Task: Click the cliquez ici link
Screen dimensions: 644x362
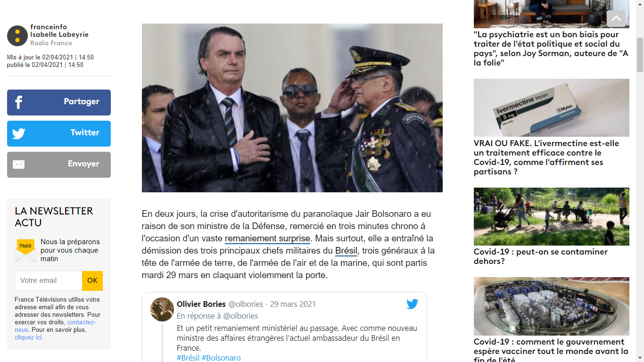Action: (x=28, y=337)
